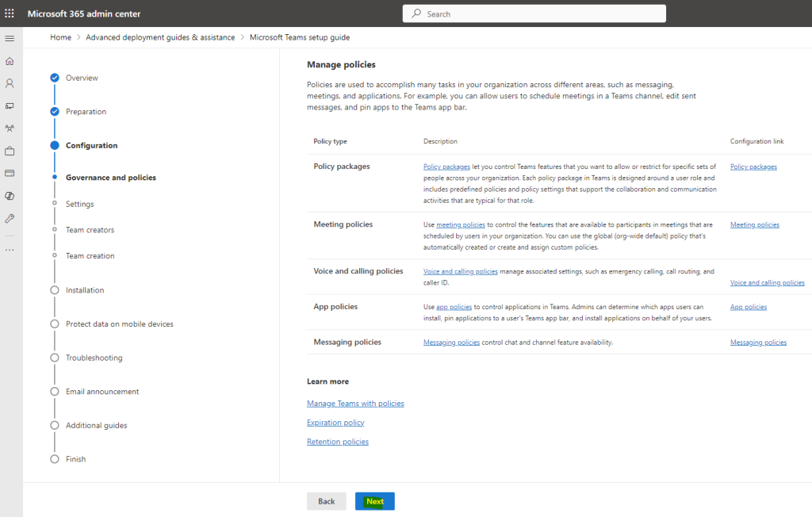Image resolution: width=812 pixels, height=517 pixels.
Task: Click the Description column header
Action: 440,141
